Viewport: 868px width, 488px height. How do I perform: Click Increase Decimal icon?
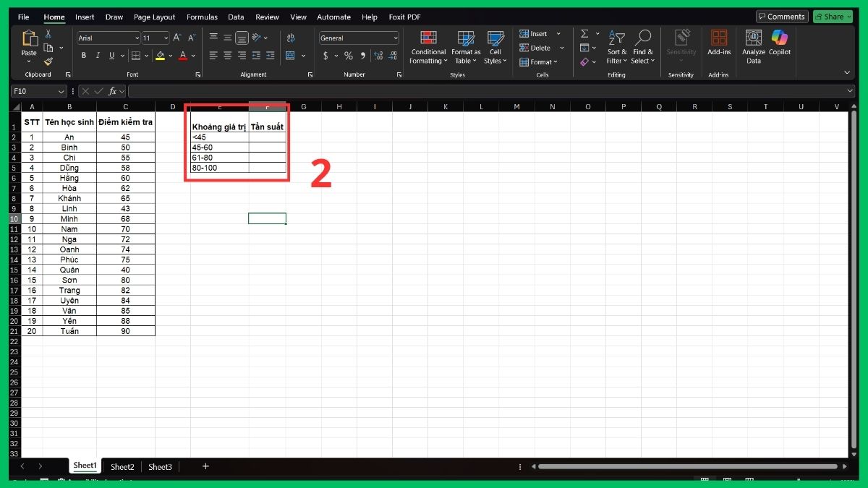click(378, 56)
